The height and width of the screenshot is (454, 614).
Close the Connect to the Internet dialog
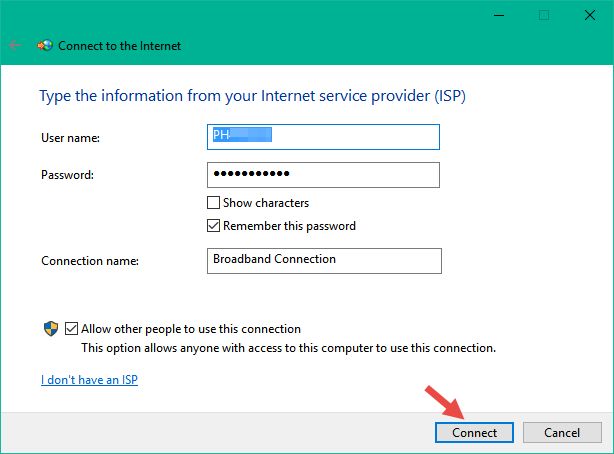click(x=590, y=15)
